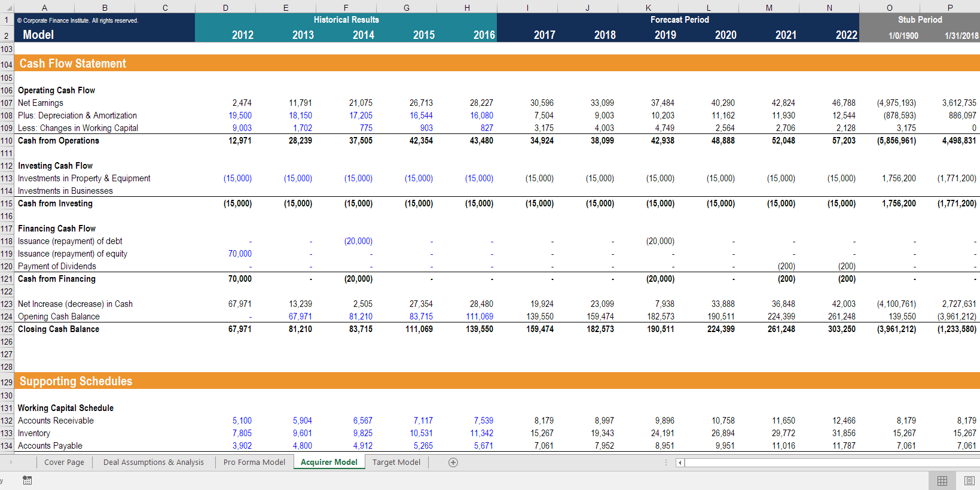Switch to Page Layout view icon
This screenshot has width=980, height=490.
(969, 481)
